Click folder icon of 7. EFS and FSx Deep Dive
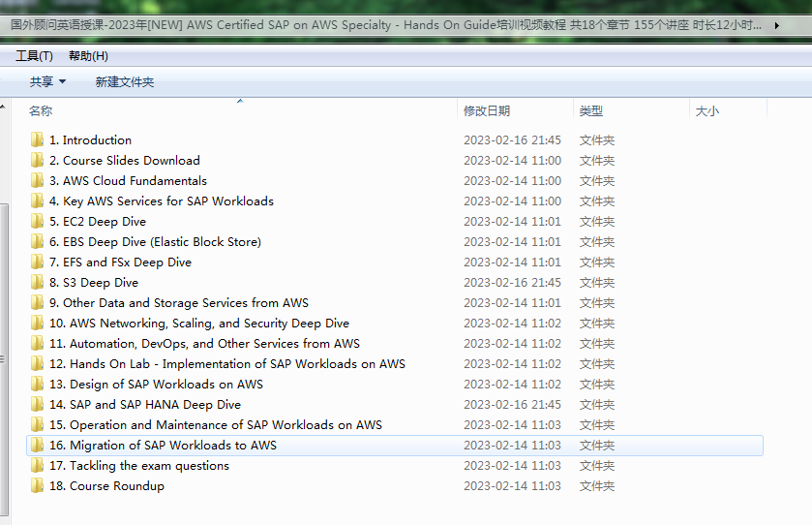Image resolution: width=812 pixels, height=525 pixels. pos(37,262)
